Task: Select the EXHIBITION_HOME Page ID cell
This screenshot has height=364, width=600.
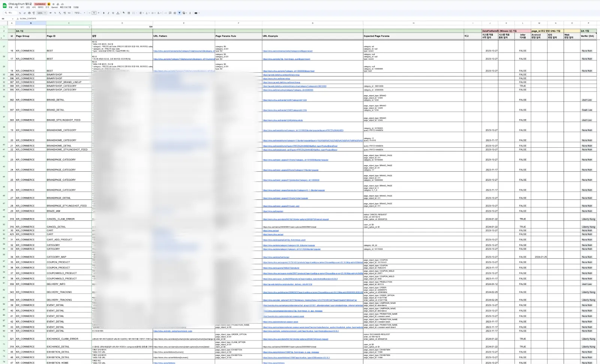Action: (x=69, y=362)
